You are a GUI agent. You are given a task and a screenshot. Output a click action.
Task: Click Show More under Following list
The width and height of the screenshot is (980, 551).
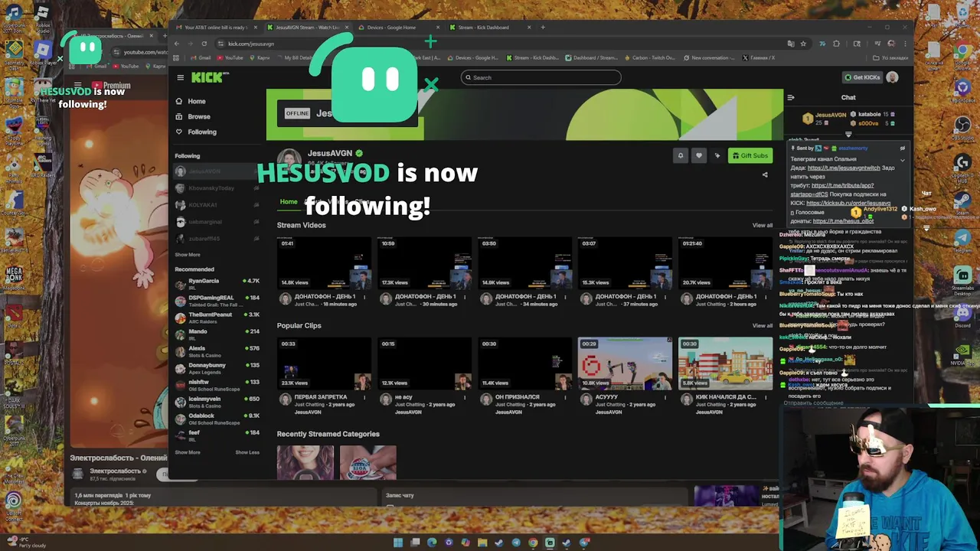click(x=188, y=255)
